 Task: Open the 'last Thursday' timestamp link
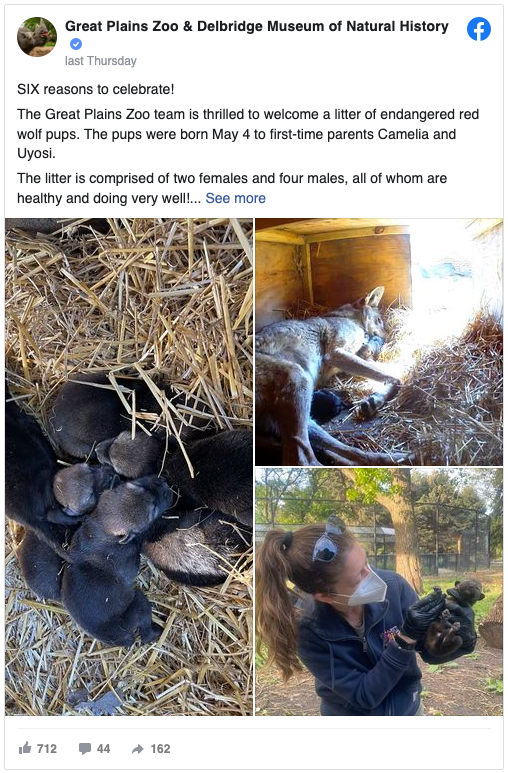click(x=101, y=61)
